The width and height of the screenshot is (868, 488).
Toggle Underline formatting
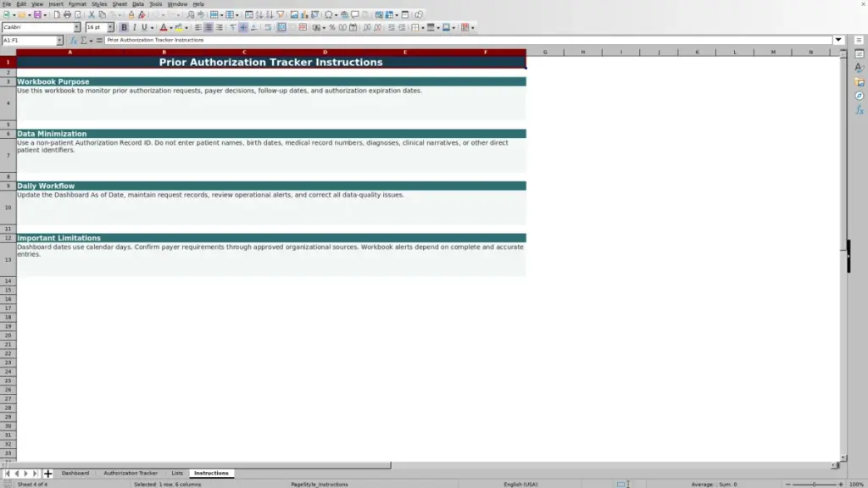(x=144, y=28)
